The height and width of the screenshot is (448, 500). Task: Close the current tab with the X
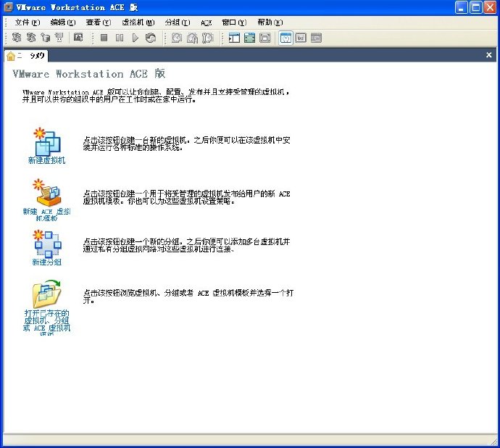click(x=489, y=55)
